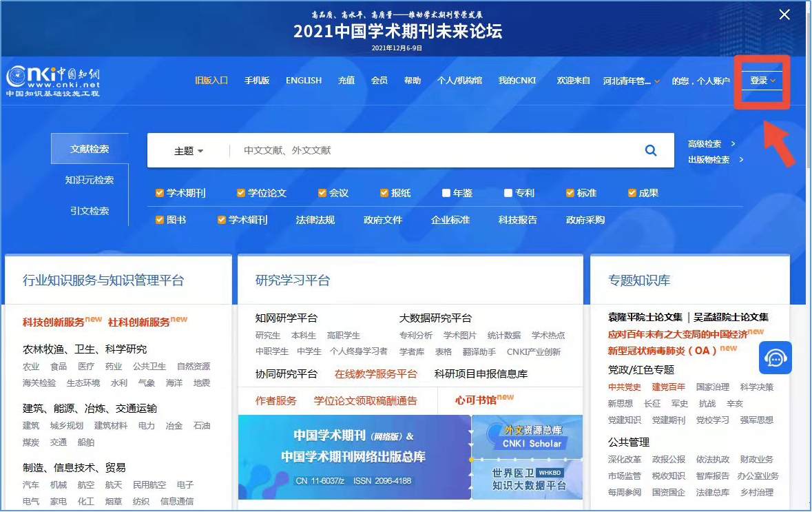The image size is (812, 512).
Task: Enable the 年鉴 checkbox
Action: [x=446, y=194]
